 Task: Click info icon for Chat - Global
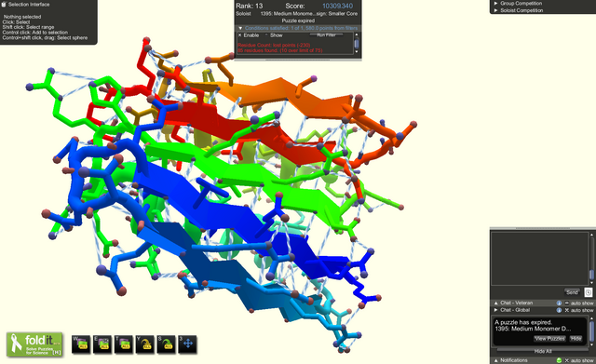click(559, 310)
